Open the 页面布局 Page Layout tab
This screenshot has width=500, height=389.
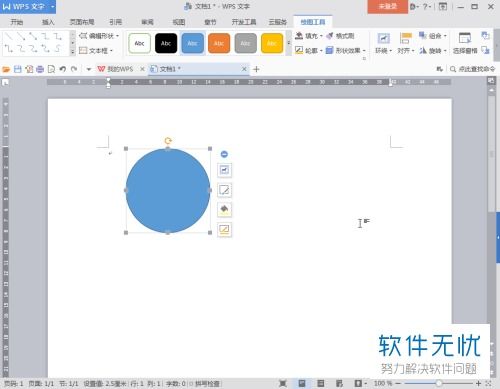(x=82, y=22)
